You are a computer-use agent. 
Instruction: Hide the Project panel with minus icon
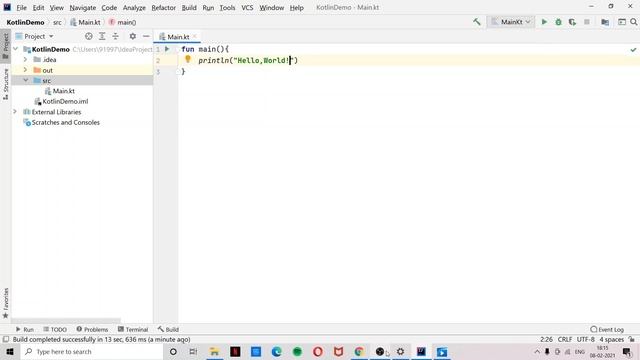click(146, 36)
